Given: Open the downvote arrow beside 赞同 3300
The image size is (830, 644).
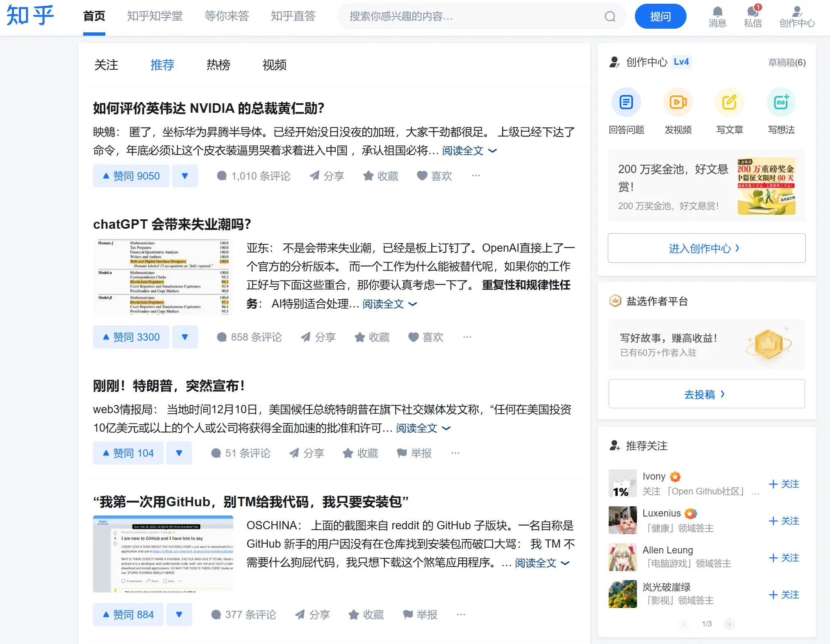Looking at the screenshot, I should (185, 337).
